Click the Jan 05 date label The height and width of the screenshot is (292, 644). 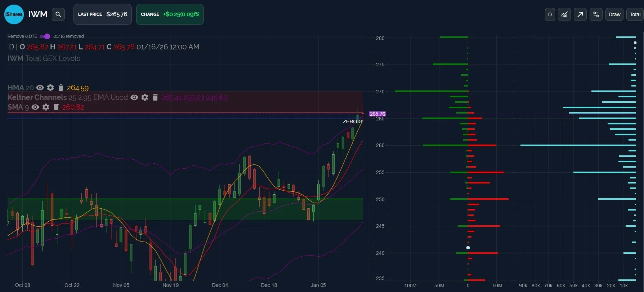(x=318, y=285)
